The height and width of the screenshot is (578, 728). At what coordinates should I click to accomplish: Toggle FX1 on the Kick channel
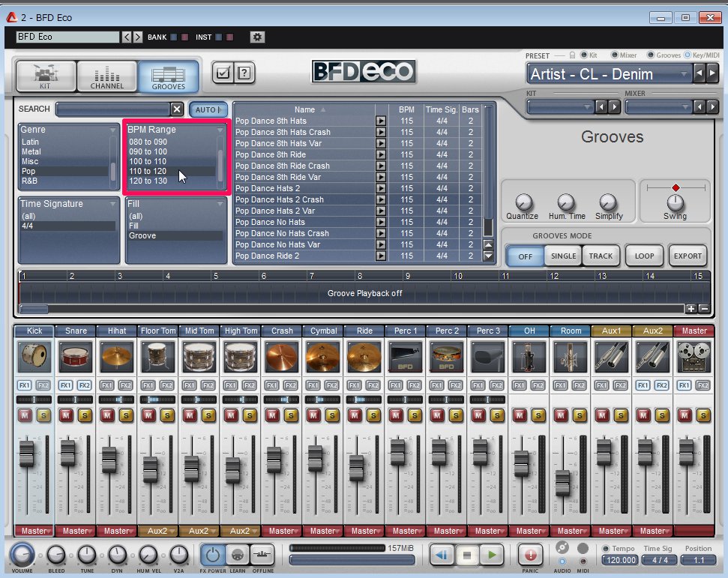25,385
